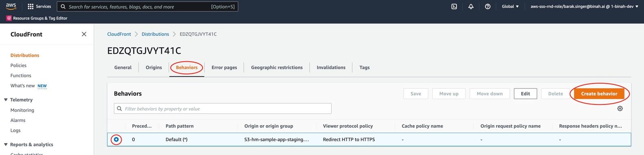This screenshot has height=155, width=644.
Task: Open Monitoring under Telemetry
Action: (22, 111)
